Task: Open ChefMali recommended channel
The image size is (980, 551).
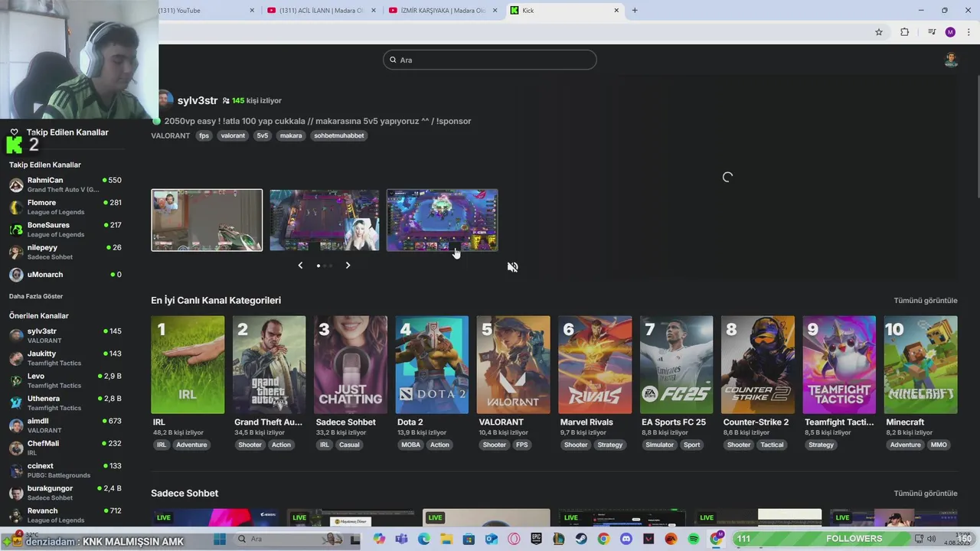Action: (x=65, y=448)
